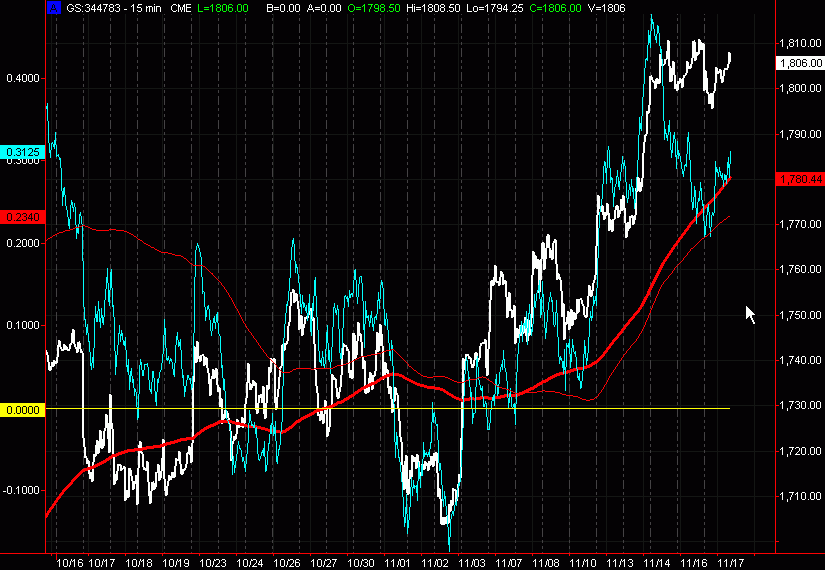
Task: Click the 10/27 date on the time axis
Action: 324,563
